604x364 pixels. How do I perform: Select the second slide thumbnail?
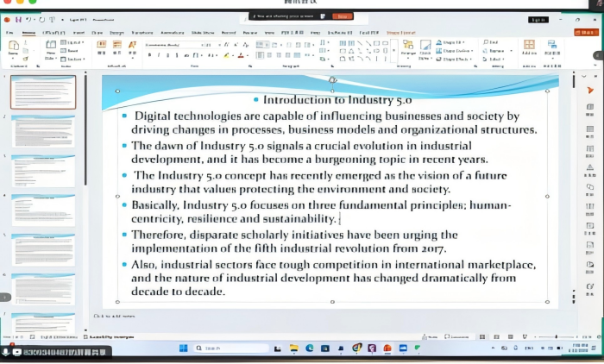(42, 130)
